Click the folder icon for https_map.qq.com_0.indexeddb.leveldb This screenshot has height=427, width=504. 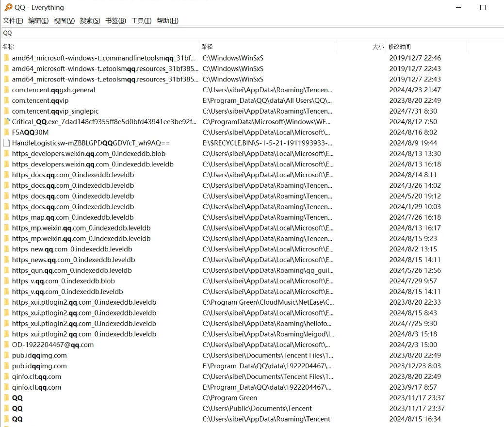pyautogui.click(x=6, y=217)
